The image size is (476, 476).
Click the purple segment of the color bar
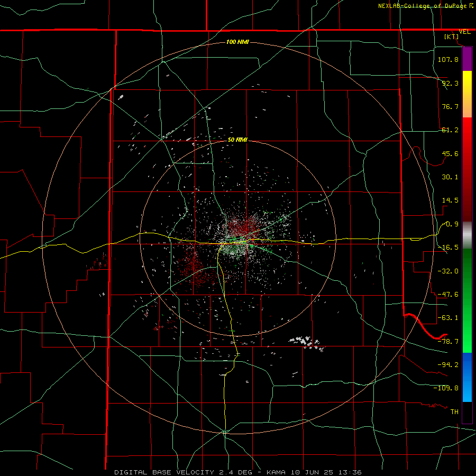467,59
